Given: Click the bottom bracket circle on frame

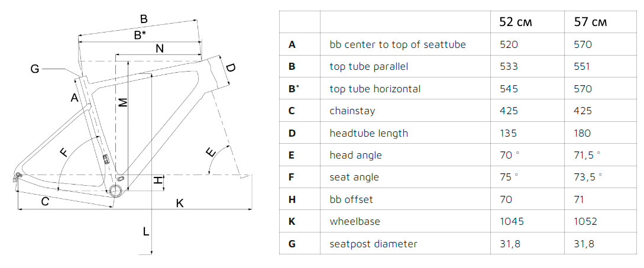Looking at the screenshot, I should pyautogui.click(x=115, y=192).
